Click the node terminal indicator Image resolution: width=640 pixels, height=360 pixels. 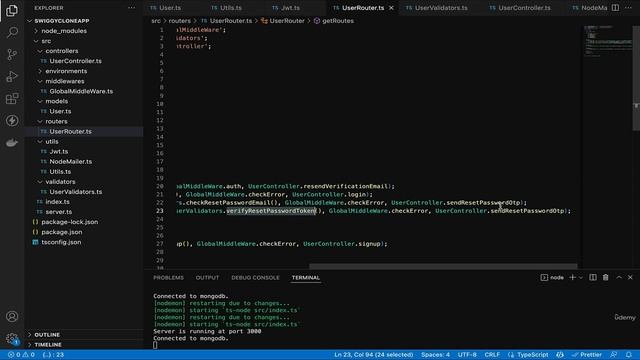click(552, 278)
